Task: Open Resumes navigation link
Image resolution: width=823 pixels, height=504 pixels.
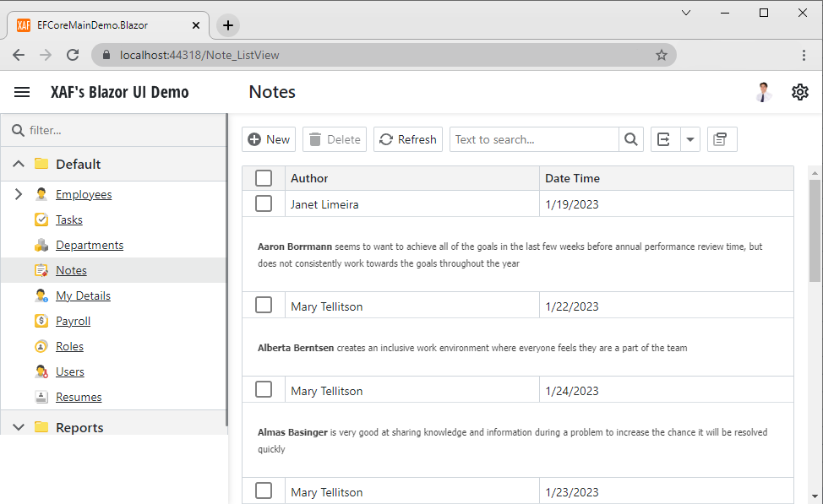Action: [79, 397]
